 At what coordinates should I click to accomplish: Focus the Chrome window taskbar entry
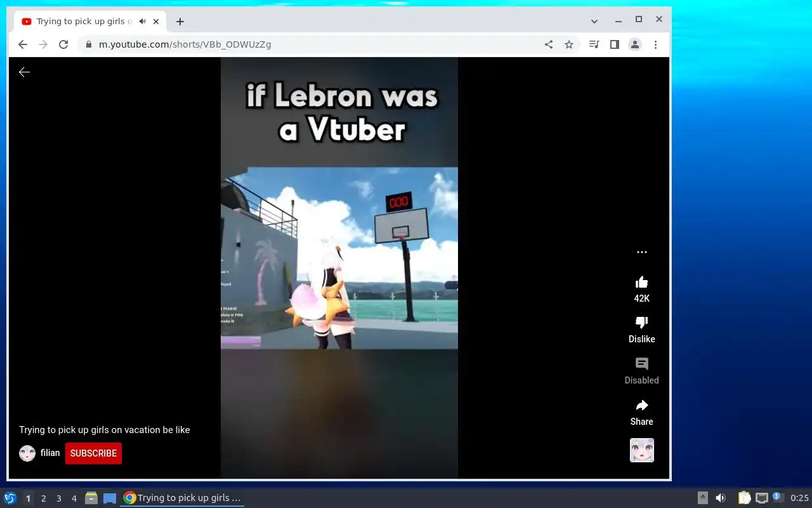click(182, 498)
